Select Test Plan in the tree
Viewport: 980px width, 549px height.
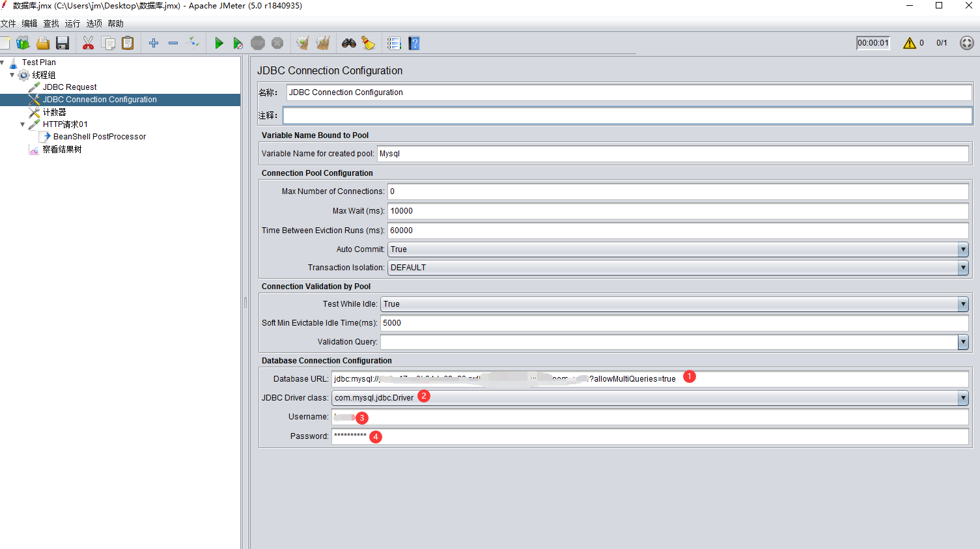click(39, 63)
